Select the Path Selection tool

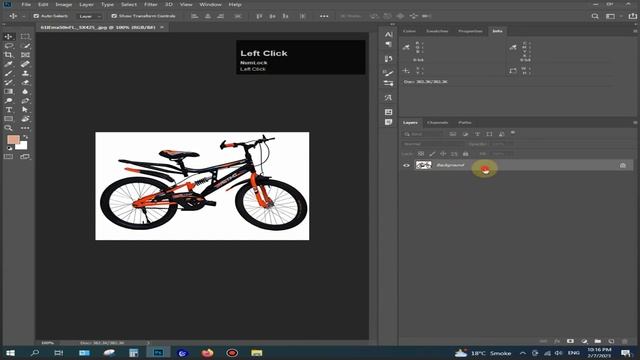[25, 109]
